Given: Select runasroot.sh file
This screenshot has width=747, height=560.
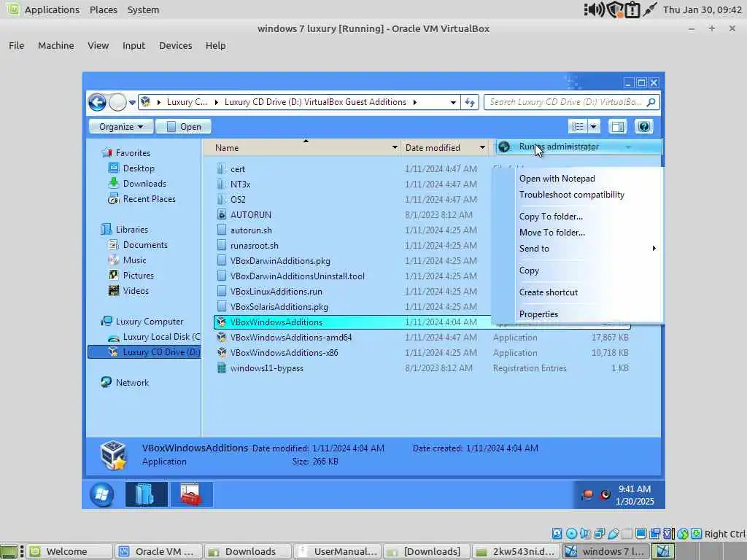Looking at the screenshot, I should pyautogui.click(x=255, y=246).
